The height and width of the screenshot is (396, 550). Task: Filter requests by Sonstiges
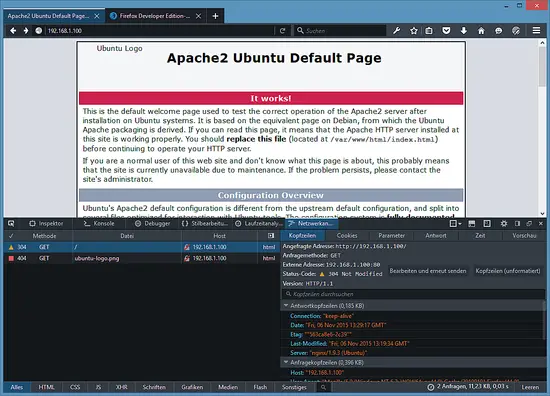tap(294, 387)
